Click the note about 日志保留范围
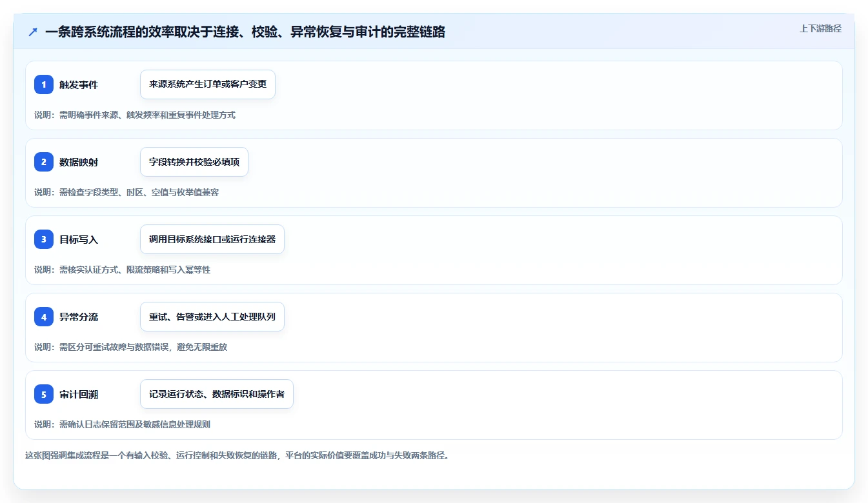Image resolution: width=868 pixels, height=503 pixels. (123, 424)
